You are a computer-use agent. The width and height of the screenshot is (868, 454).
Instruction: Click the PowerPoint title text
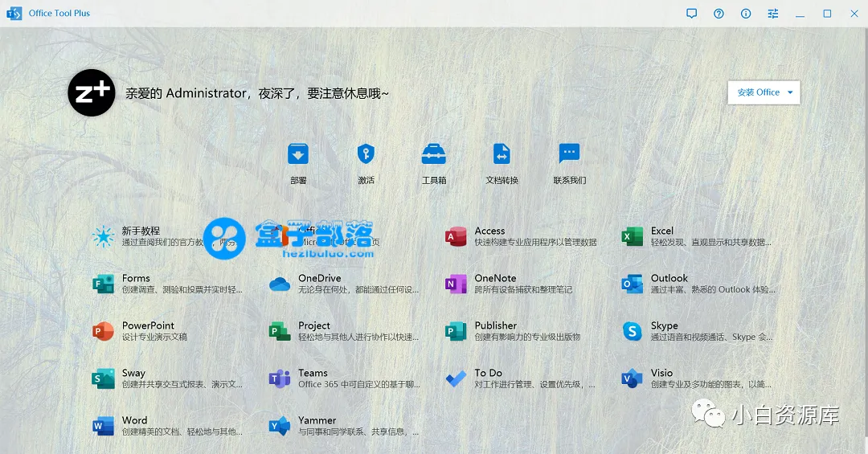point(148,325)
